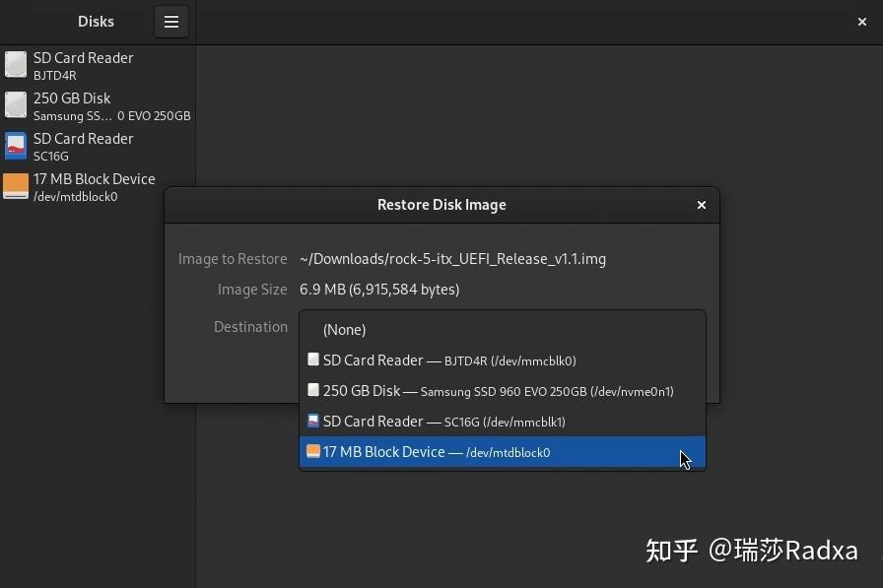
Task: Select 17 MB Block Device in sidebar
Action: (98, 187)
